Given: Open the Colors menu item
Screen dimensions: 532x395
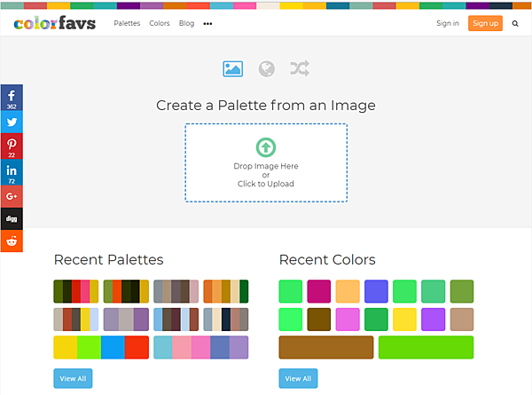Looking at the screenshot, I should click(160, 23).
